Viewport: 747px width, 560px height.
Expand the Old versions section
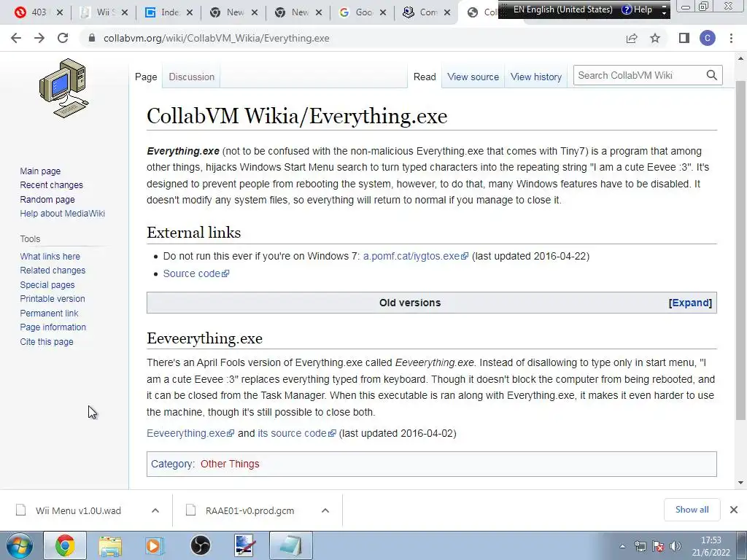pyautogui.click(x=690, y=303)
